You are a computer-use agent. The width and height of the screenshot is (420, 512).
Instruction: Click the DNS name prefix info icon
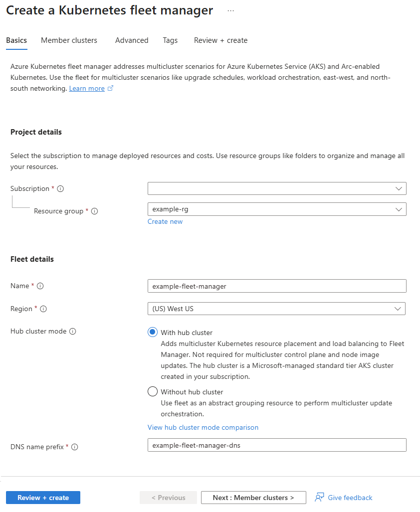75,447
